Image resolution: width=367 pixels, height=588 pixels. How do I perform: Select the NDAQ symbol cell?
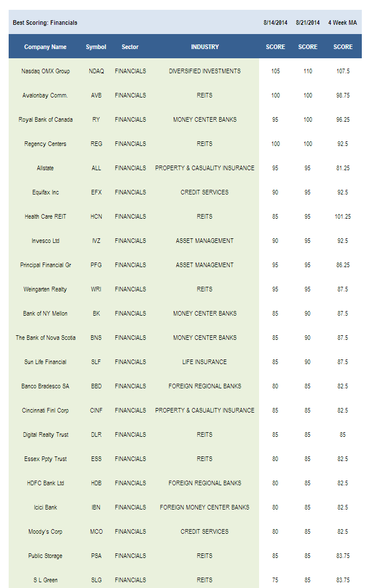[96, 71]
